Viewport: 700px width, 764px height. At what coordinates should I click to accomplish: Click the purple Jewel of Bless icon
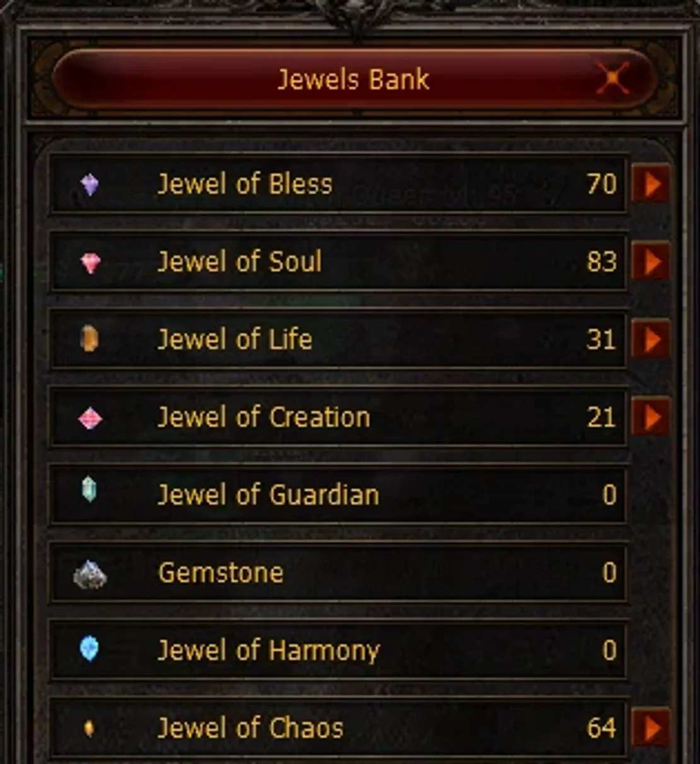90,185
